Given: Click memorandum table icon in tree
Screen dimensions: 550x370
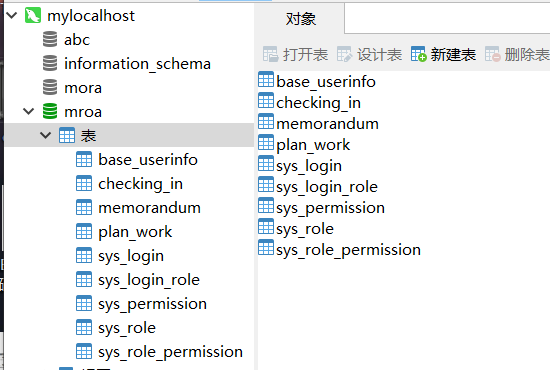Looking at the screenshot, I should click(84, 207).
